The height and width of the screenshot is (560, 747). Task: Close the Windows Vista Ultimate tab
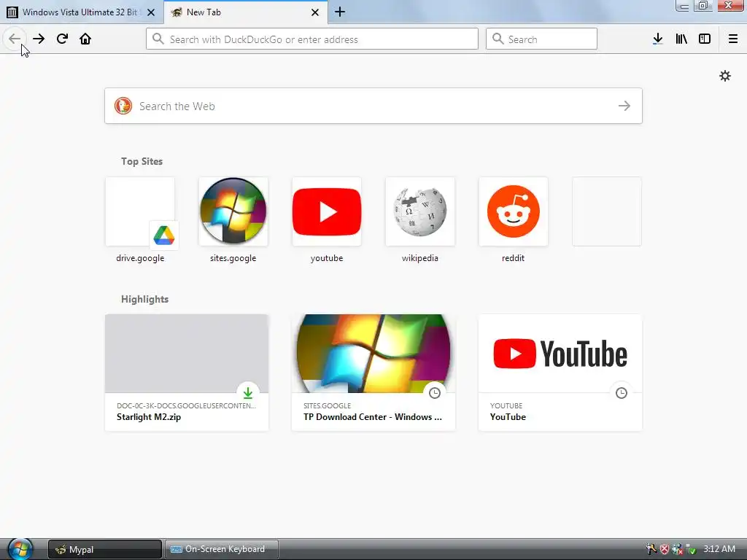pos(151,12)
